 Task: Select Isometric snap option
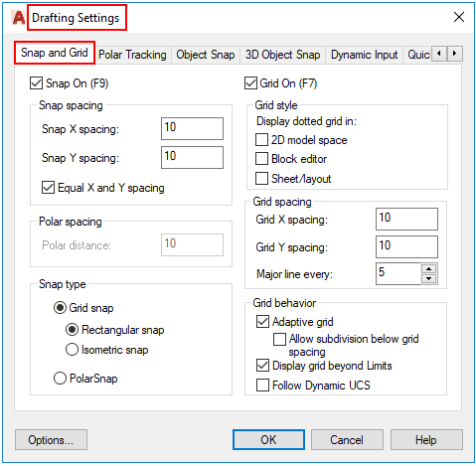click(x=72, y=350)
